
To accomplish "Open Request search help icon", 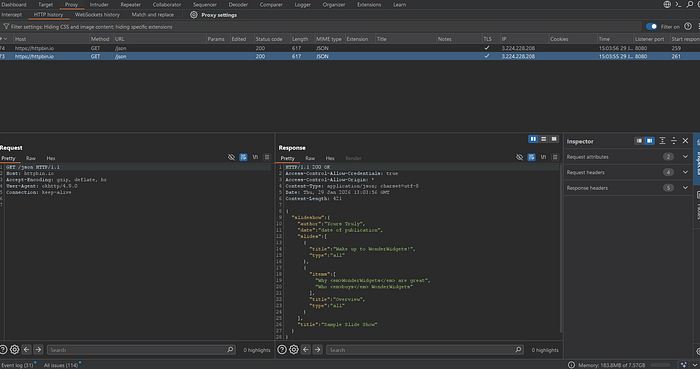I will point(3,350).
